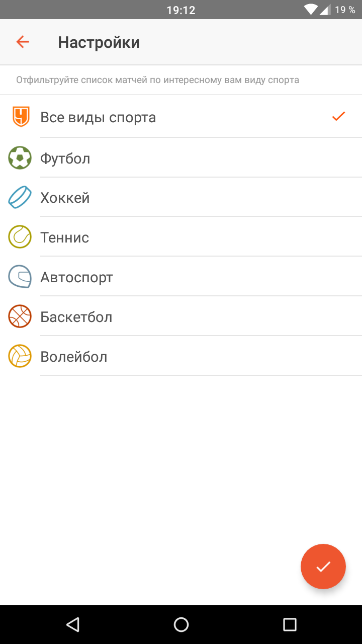362x644 pixels.
Task: Choose the Теннис list entry
Action: tap(181, 237)
